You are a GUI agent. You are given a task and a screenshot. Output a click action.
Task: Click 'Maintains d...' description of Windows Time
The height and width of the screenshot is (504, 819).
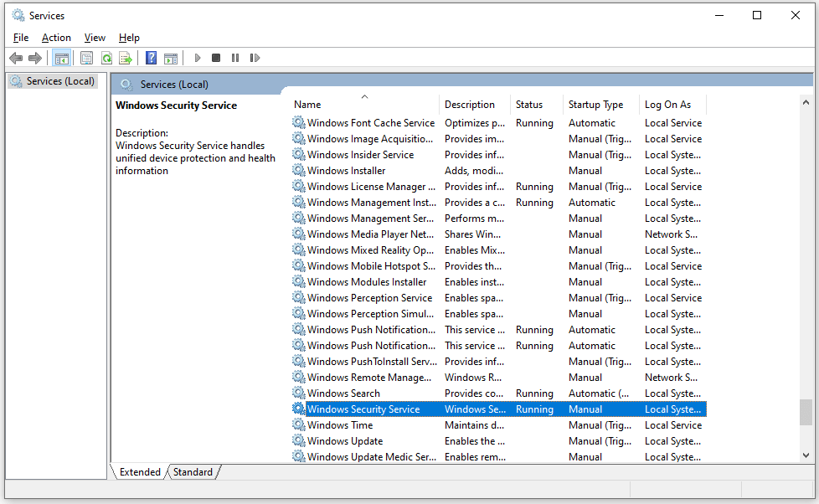(474, 425)
